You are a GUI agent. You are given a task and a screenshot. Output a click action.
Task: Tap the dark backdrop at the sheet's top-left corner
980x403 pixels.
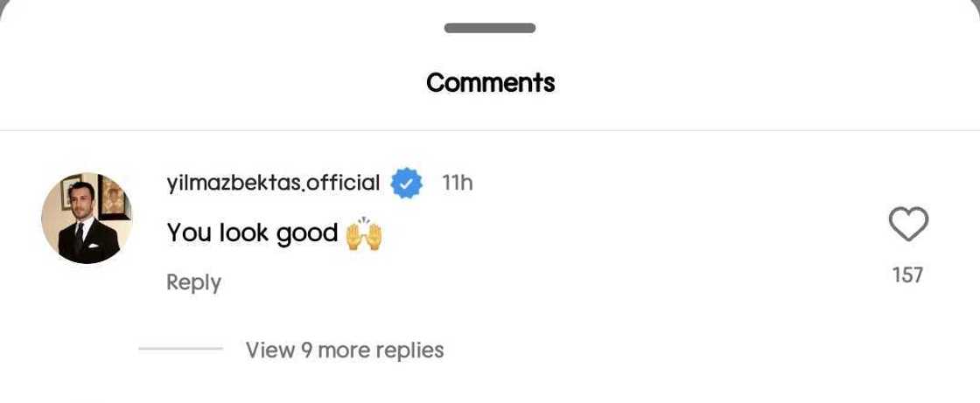(3, 3)
